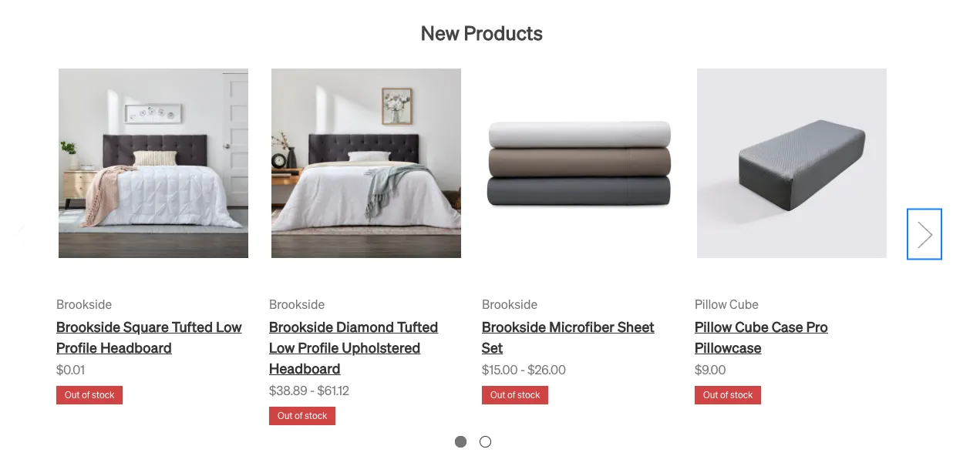Click Out of stock badge under Pillow Cube Pillowcase

tap(728, 395)
